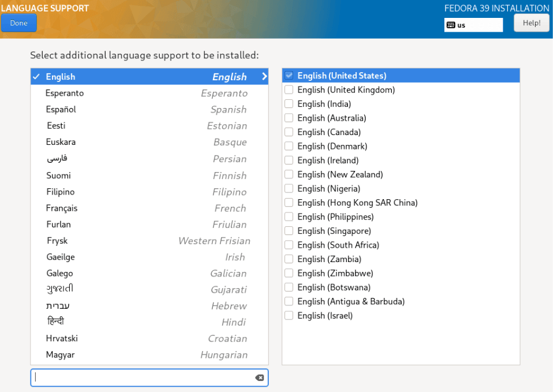The width and height of the screenshot is (554, 392).
Task: Open the Help! button
Action: 531,23
